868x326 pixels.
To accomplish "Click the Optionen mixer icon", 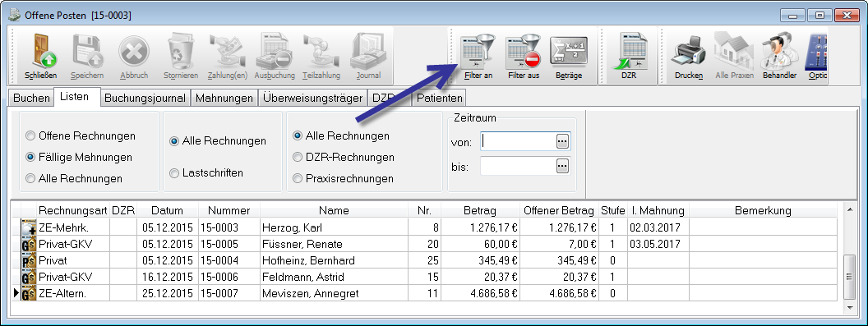I will (816, 57).
